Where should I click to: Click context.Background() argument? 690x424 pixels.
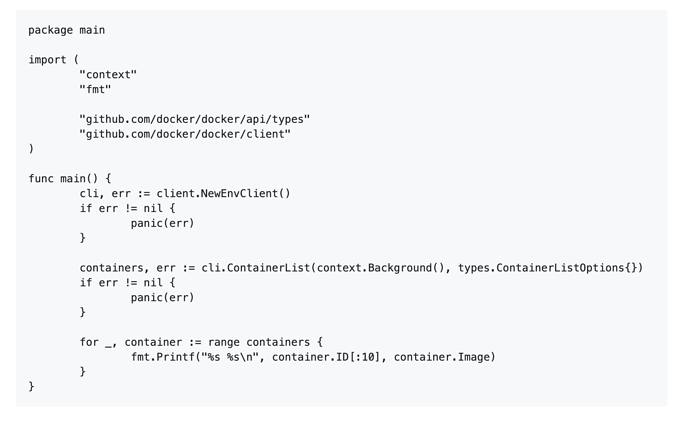[x=380, y=268]
